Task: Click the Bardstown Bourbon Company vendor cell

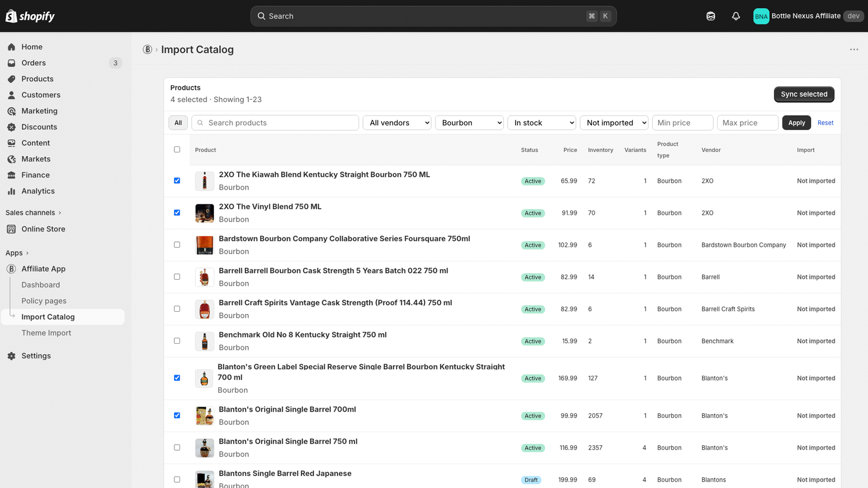Action: [x=743, y=245]
